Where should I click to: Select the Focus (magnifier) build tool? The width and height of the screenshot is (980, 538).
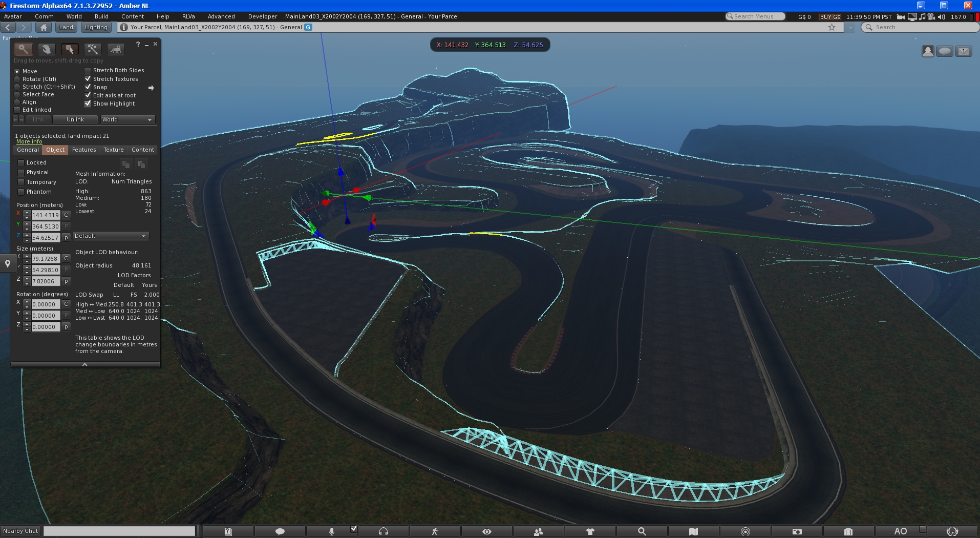pos(24,49)
